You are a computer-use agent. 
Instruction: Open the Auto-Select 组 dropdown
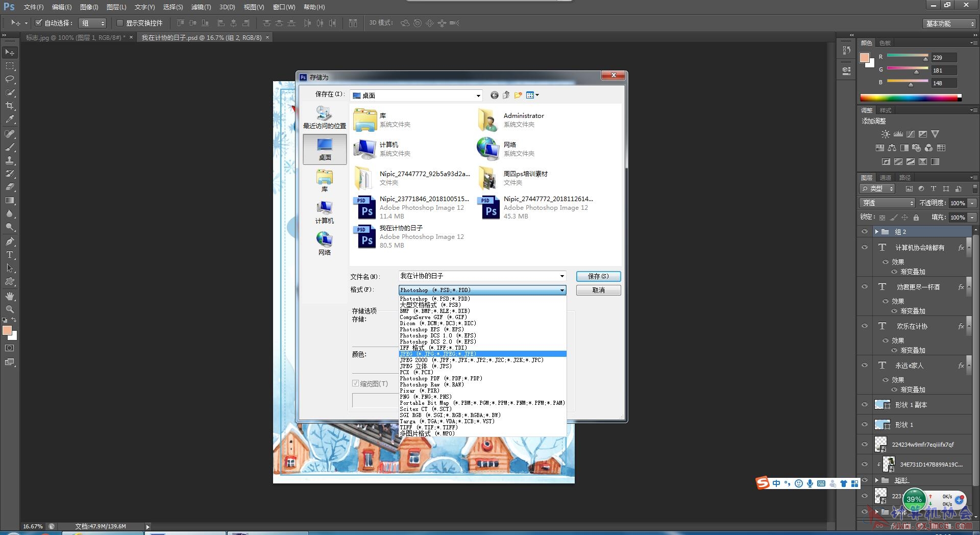pyautogui.click(x=92, y=23)
